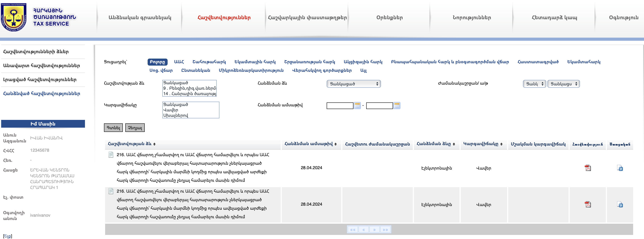Screen dimensions: 644x239
Task: Open the Օրենքներ menu
Action: (x=390, y=17)
